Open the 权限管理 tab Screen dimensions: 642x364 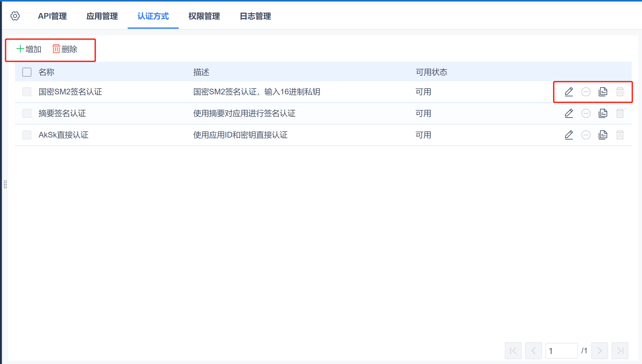(x=204, y=16)
